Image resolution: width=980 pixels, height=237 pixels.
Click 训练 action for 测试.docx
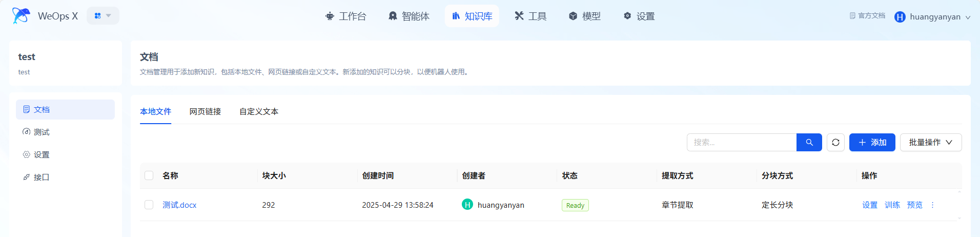point(892,205)
